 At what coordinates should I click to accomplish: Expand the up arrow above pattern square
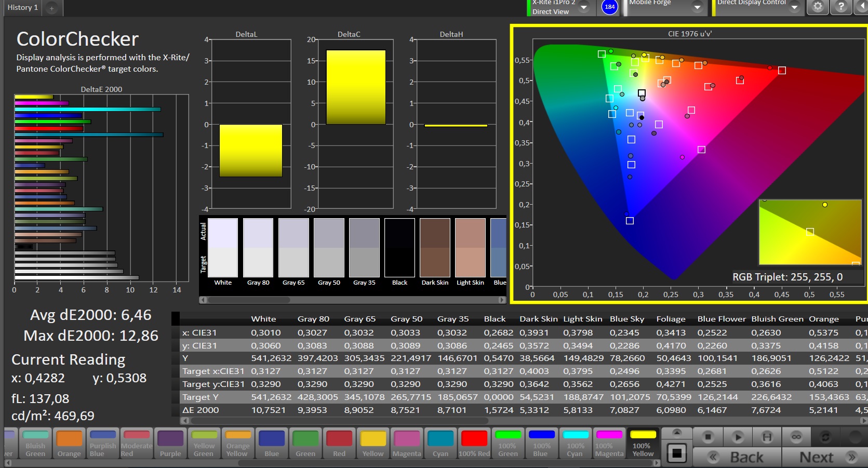click(x=677, y=433)
